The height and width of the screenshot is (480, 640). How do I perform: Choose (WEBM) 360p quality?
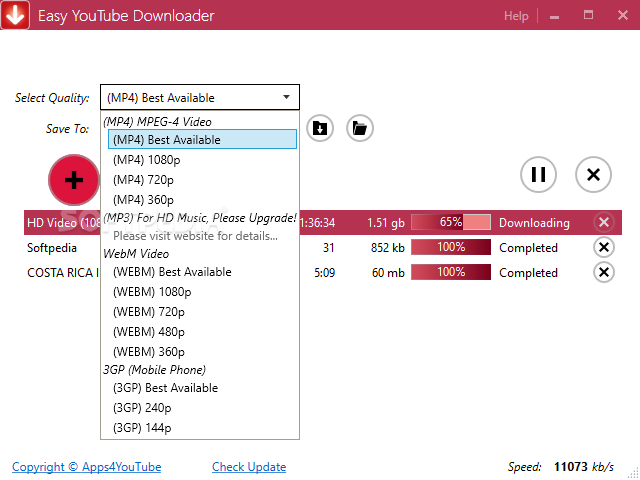tap(202, 352)
